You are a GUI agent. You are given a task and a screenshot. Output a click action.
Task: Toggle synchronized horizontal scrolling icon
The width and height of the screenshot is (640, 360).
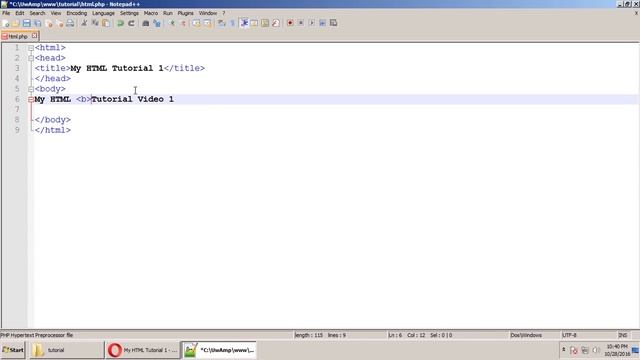207,23
